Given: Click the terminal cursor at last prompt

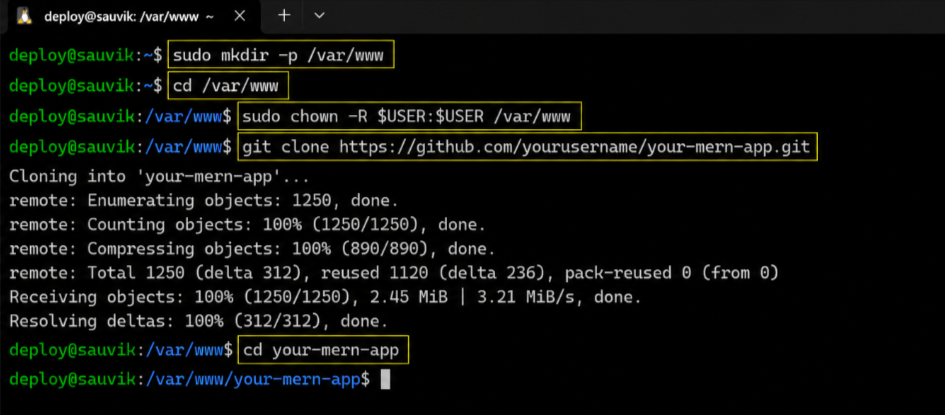Looking at the screenshot, I should [x=386, y=379].
